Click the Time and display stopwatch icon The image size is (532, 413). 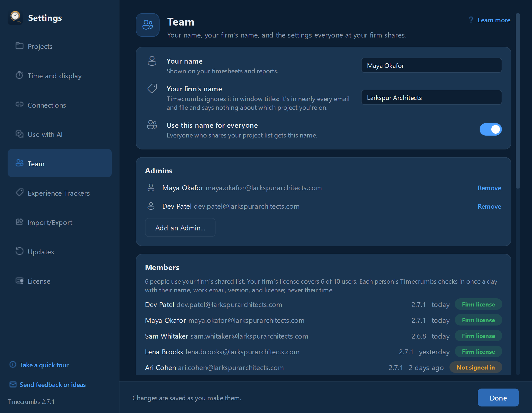(x=19, y=75)
